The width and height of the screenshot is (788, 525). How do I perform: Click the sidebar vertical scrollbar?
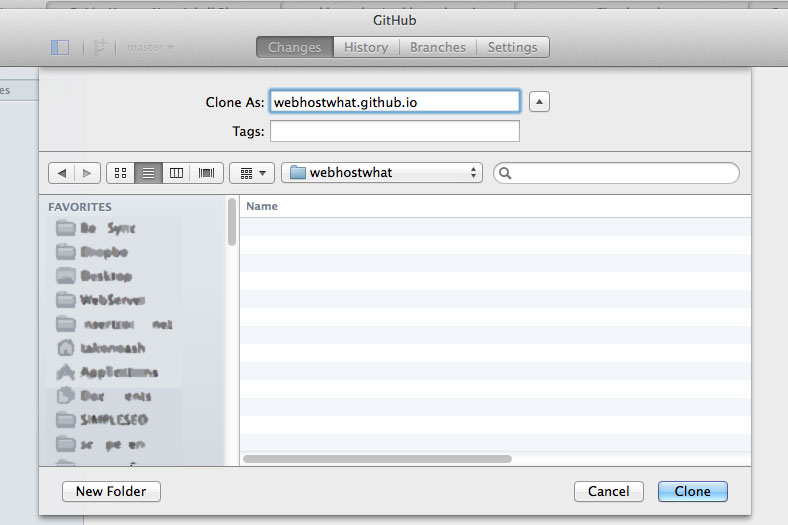pos(232,222)
